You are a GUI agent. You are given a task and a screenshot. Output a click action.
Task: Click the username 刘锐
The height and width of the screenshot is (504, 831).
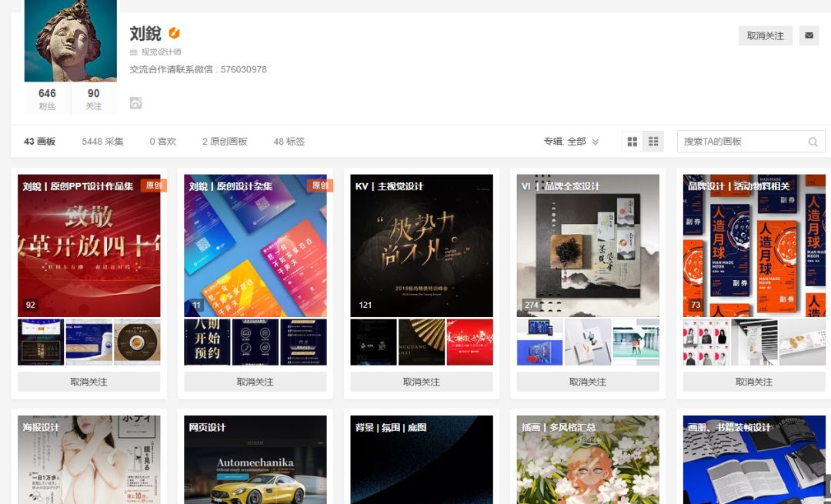tap(145, 33)
